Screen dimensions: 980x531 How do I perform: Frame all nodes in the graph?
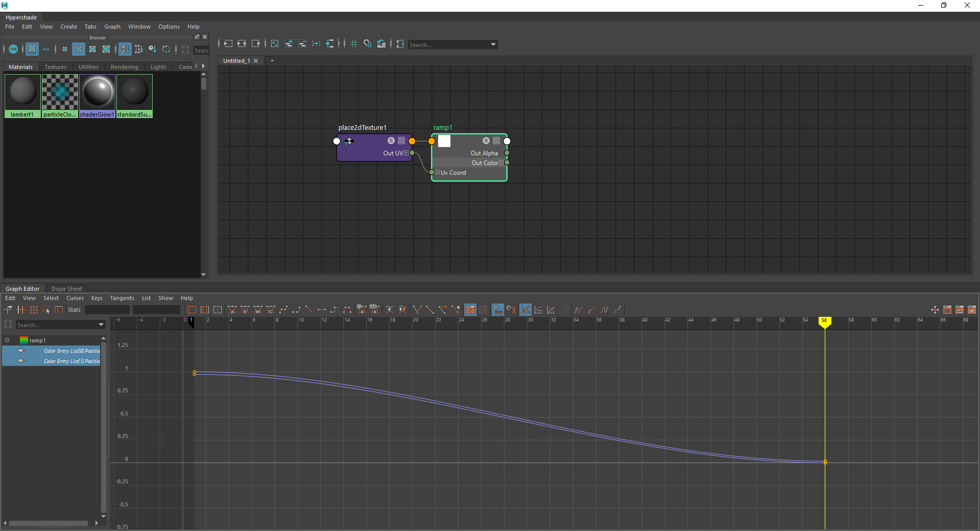coord(274,44)
